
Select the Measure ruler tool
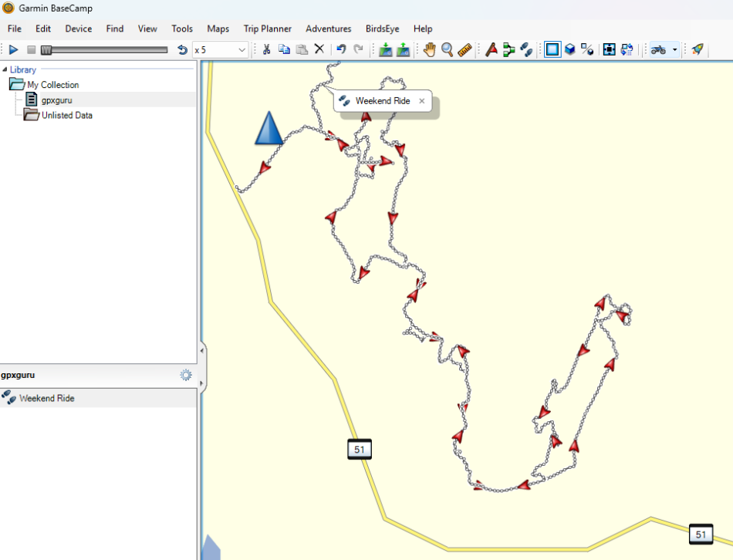coord(464,49)
